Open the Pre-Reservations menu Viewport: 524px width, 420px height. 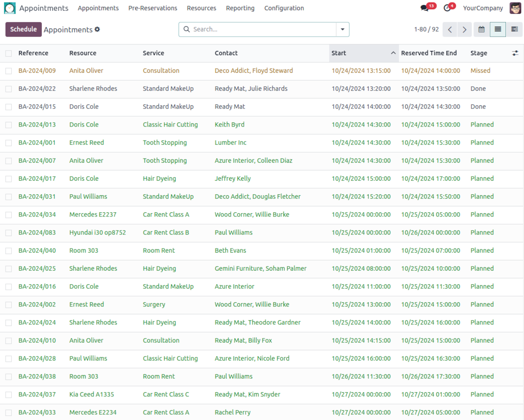[x=153, y=8]
